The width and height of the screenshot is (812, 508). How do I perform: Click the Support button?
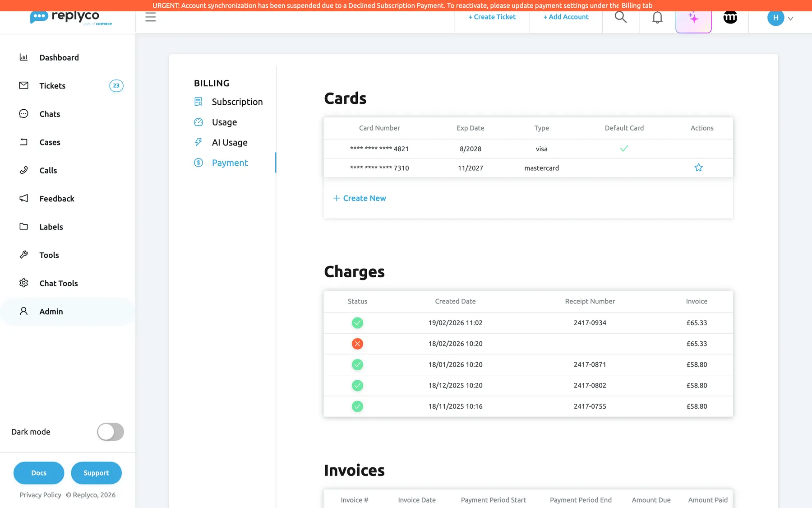[96, 473]
